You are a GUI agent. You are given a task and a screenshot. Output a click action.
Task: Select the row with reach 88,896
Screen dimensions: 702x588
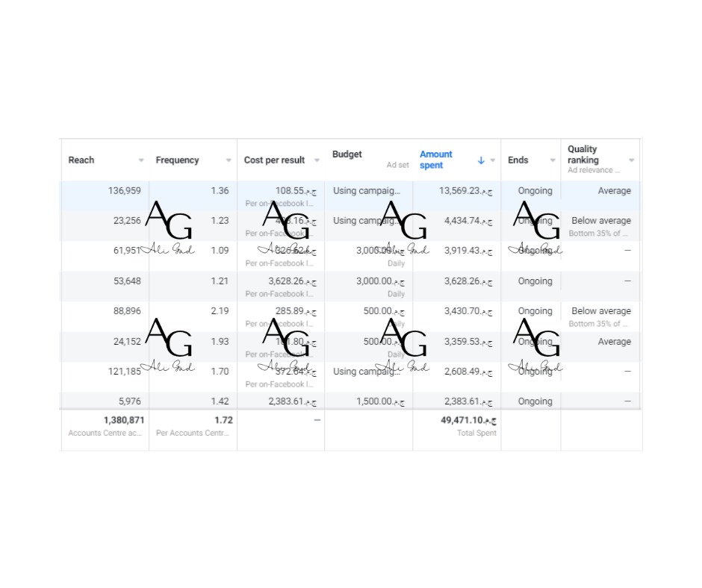pos(350,317)
